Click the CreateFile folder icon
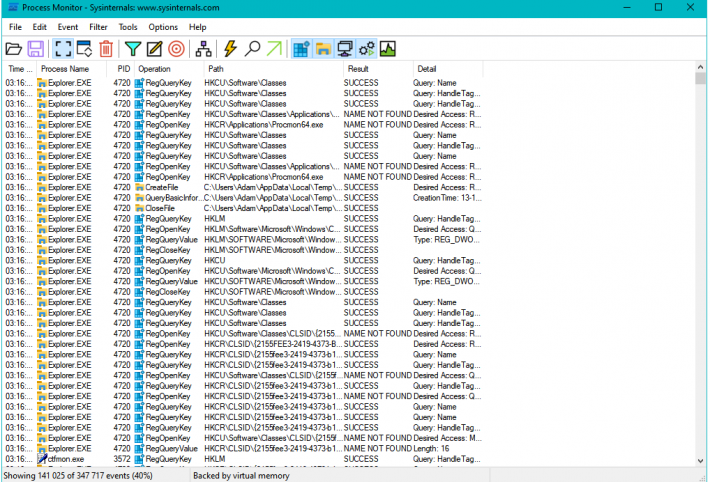Image resolution: width=710 pixels, height=482 pixels. click(139, 187)
